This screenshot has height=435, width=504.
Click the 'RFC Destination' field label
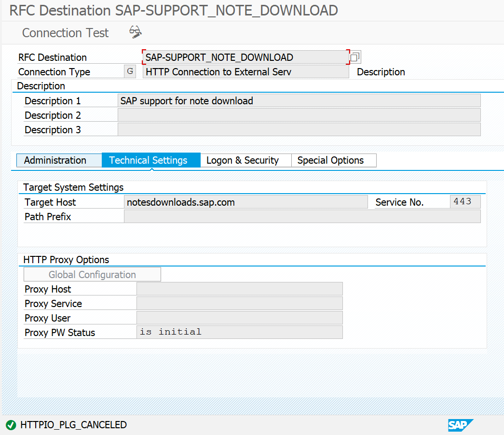[53, 57]
